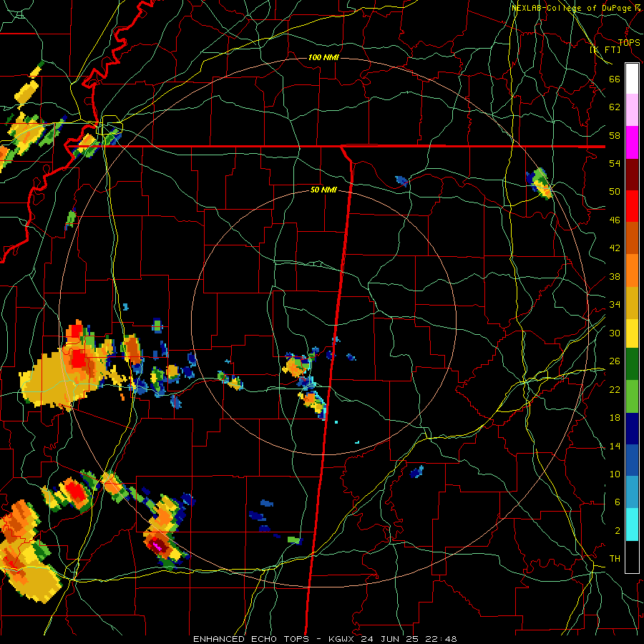
Task: Click the 50 NMI range ring label
Action: click(323, 190)
